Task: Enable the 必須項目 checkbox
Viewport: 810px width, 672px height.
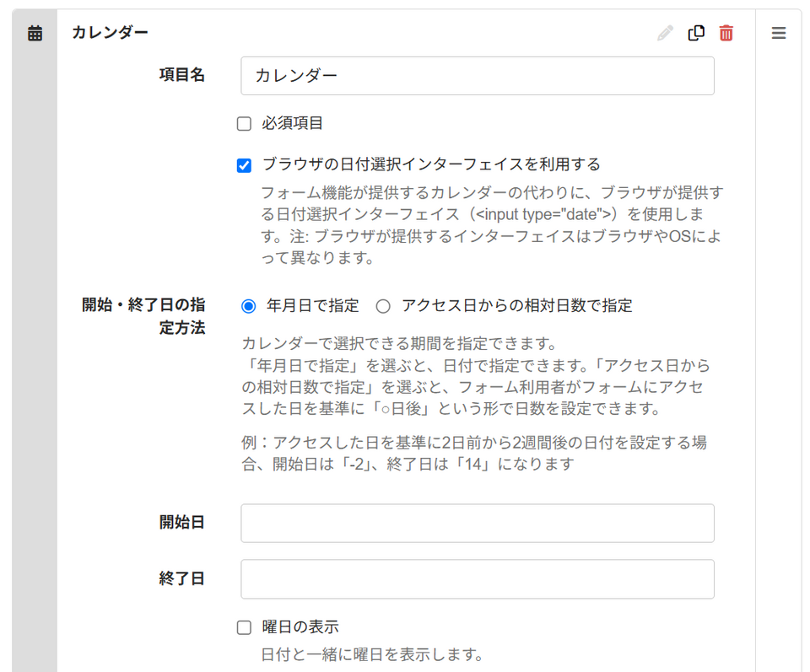Action: (244, 124)
